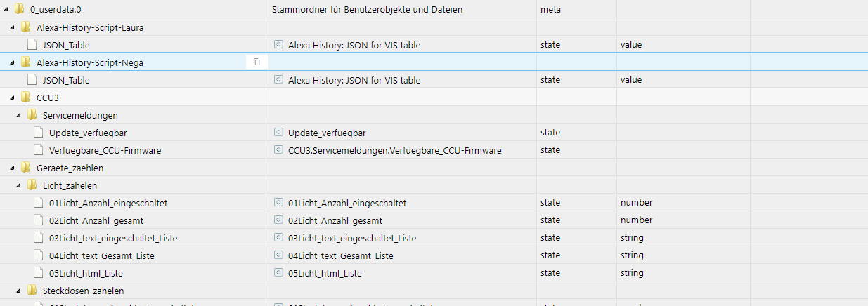Click the CCU3 folder icon

(x=25, y=98)
